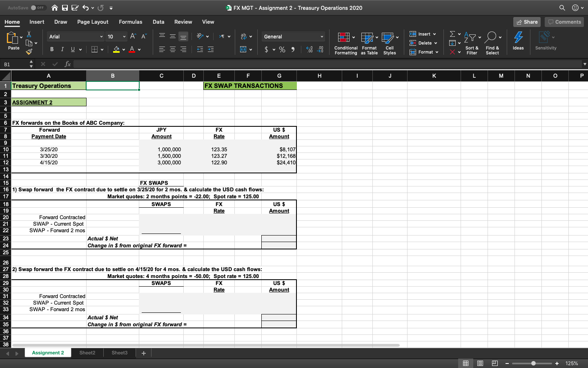Switch to the Formulas ribbon tab
The image size is (588, 368).
131,22
